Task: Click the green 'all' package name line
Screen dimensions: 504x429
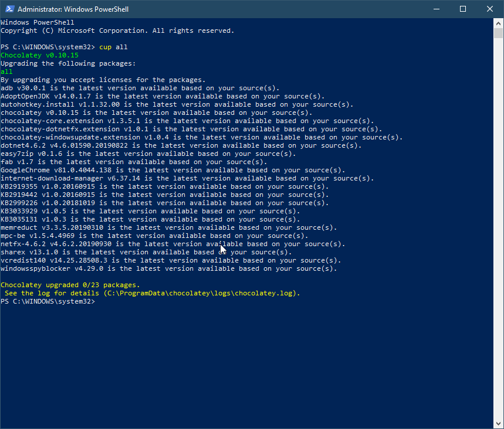Action: 6,71
